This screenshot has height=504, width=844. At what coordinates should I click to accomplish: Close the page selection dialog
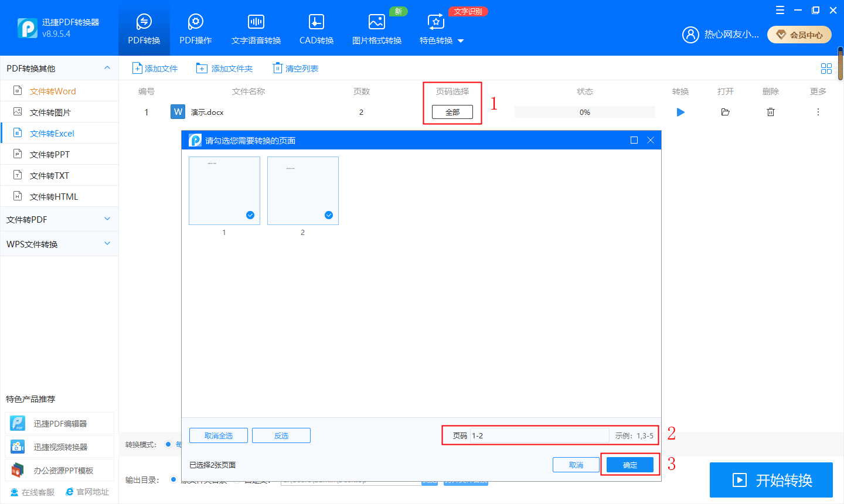pos(651,140)
